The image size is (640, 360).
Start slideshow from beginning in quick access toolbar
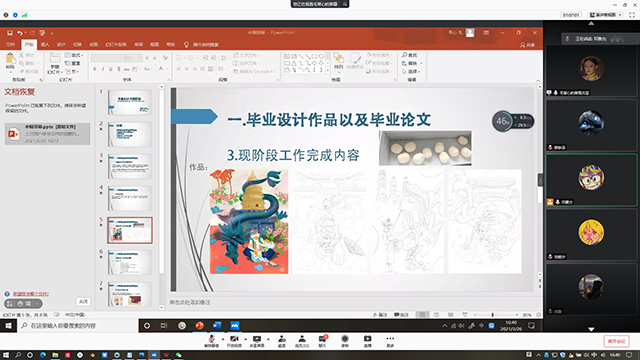(x=42, y=33)
